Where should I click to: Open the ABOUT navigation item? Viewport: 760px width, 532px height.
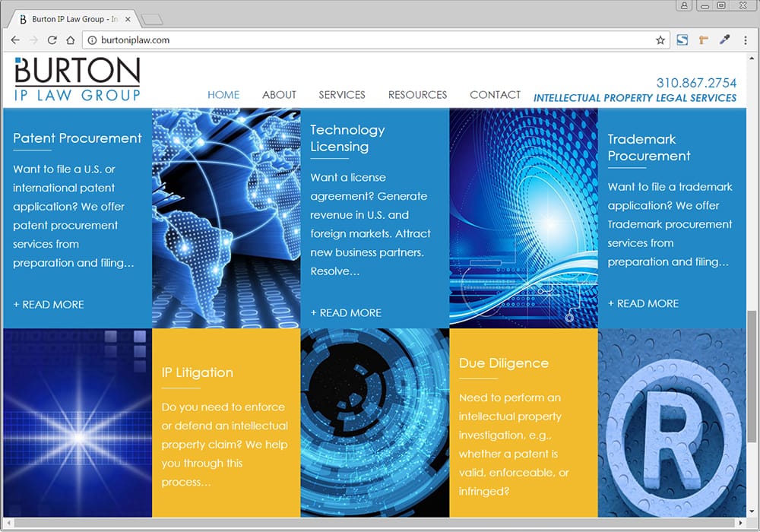(x=279, y=95)
